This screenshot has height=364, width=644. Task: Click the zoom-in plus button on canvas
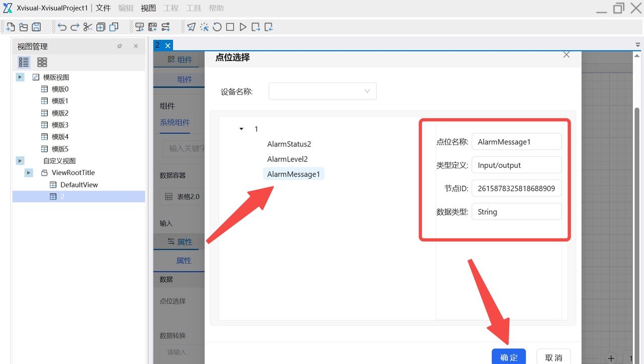pos(611,358)
